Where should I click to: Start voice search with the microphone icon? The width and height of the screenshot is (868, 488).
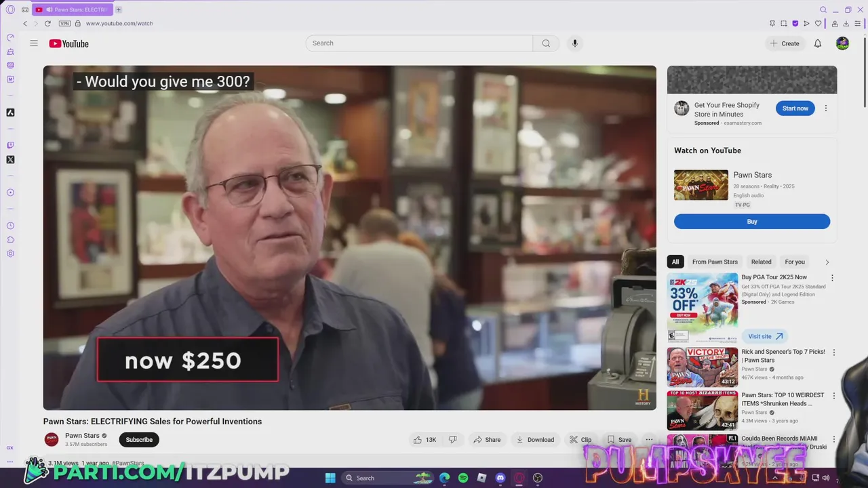click(x=574, y=43)
